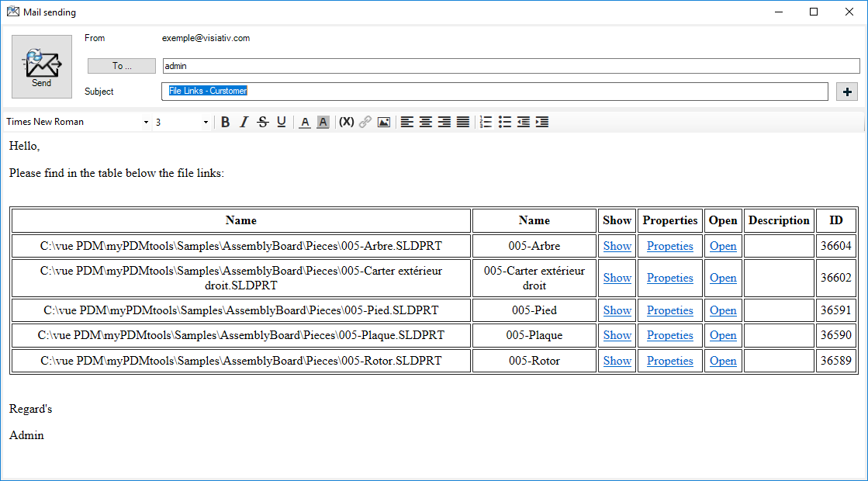Screen dimensions: 868x481
Task: Expand the Times New Roman font dropdown
Action: pyautogui.click(x=146, y=122)
